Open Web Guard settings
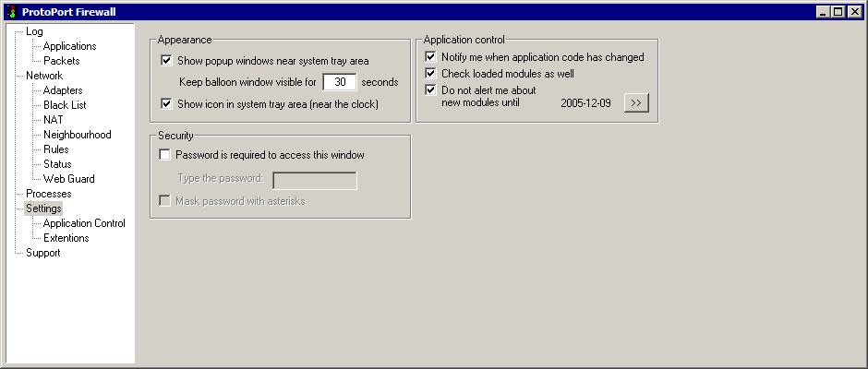Viewport: 868px width, 369px height. click(68, 179)
